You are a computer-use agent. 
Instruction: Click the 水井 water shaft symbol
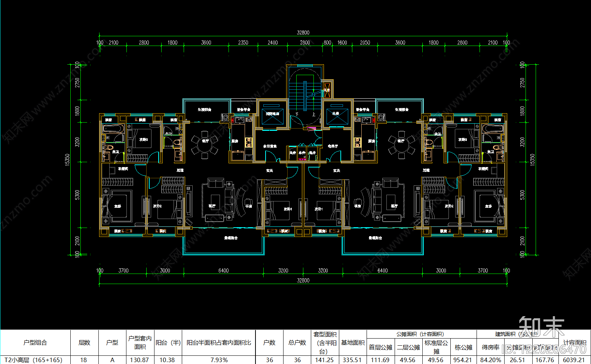coord(302,153)
